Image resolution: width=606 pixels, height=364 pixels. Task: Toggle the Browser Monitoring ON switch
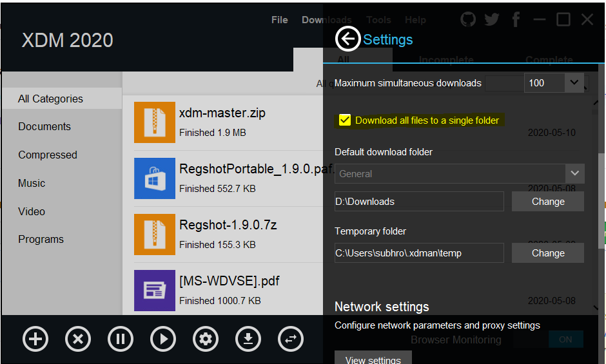click(566, 340)
